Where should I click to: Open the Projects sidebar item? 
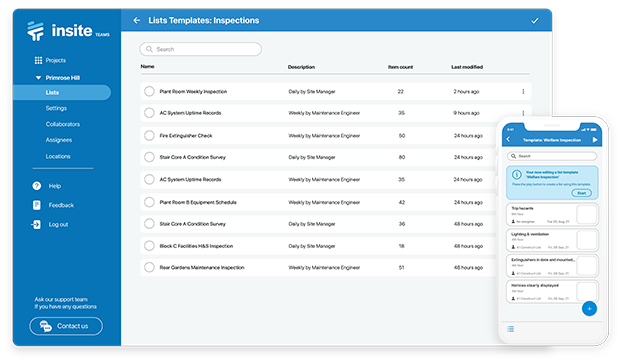coord(56,60)
